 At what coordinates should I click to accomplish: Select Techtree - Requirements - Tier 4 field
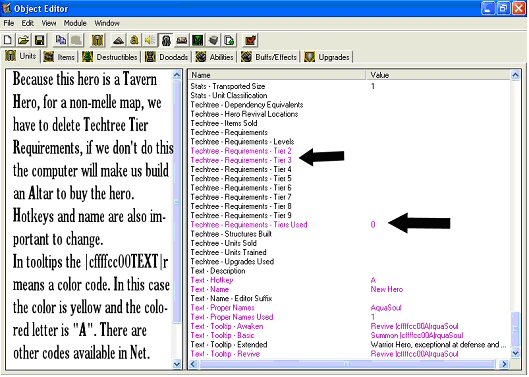click(350, 169)
